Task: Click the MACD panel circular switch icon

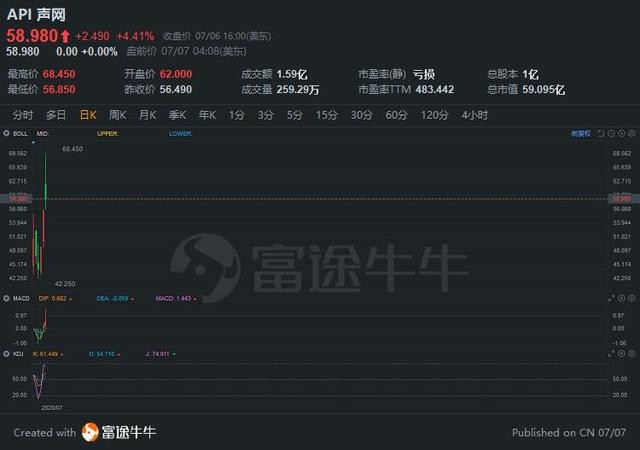Action: pos(621,299)
